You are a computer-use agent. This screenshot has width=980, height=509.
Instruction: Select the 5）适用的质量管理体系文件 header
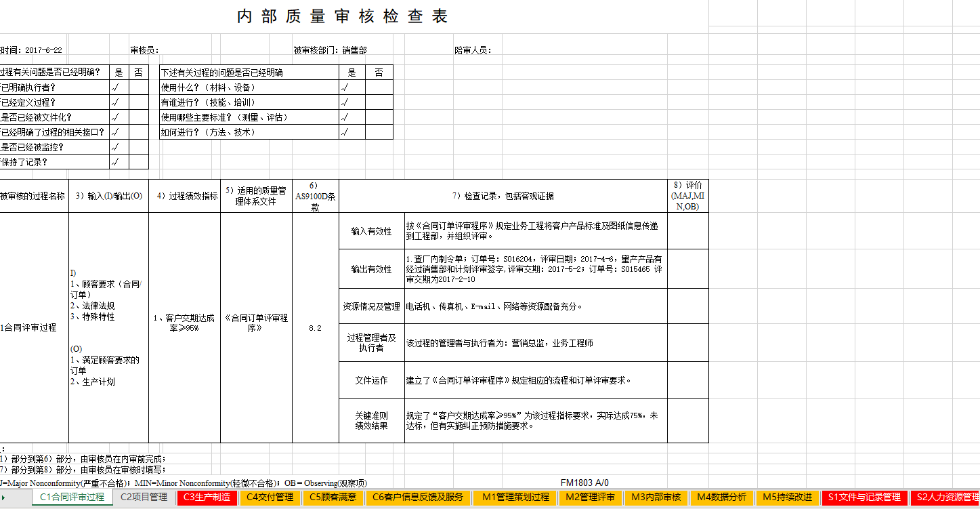tap(256, 196)
